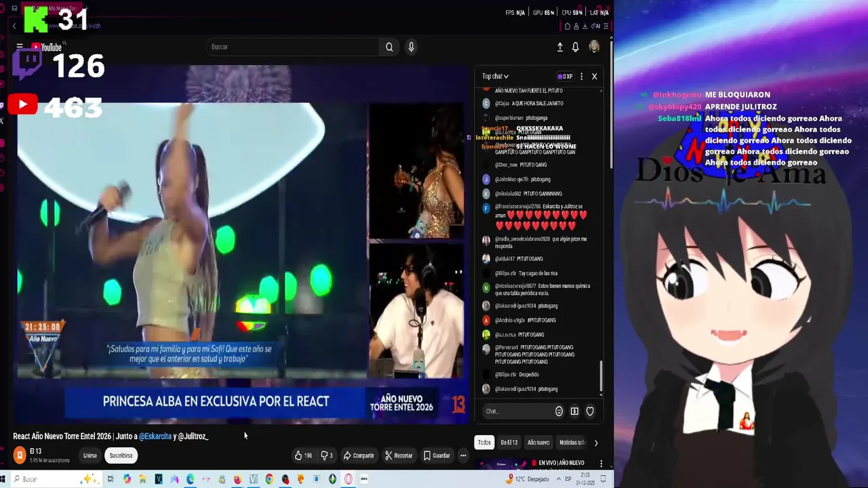Open taskbar clock and date
Viewport: 868px width, 488px height.
(585, 479)
